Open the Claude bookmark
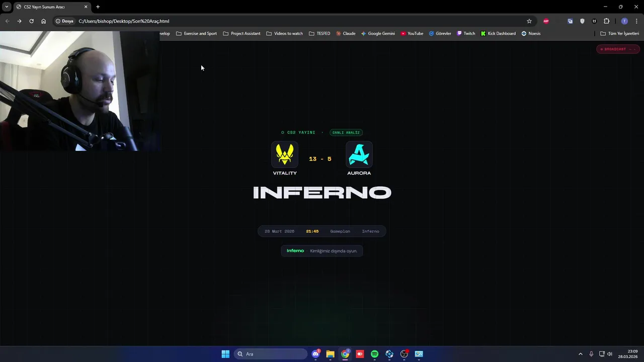 coord(346,34)
